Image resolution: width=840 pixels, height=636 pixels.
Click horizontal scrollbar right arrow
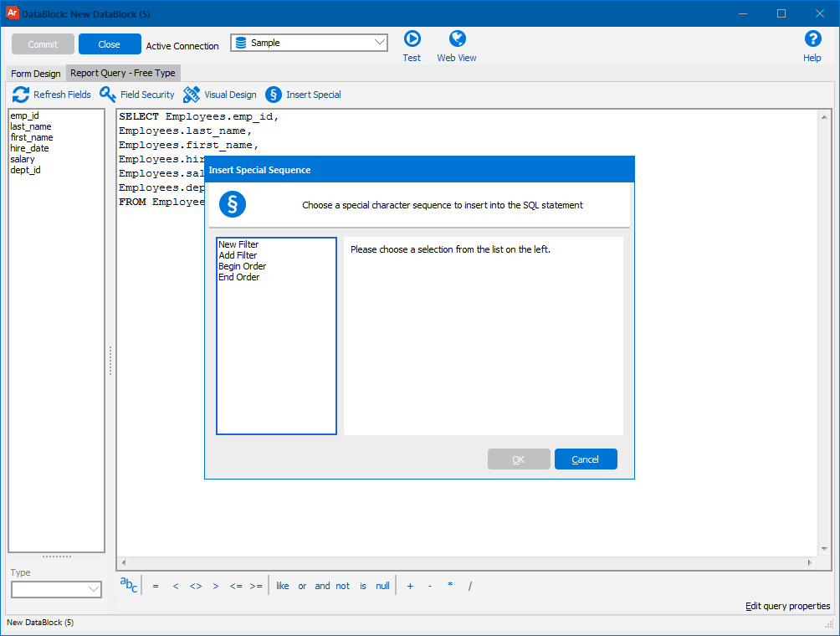click(810, 562)
